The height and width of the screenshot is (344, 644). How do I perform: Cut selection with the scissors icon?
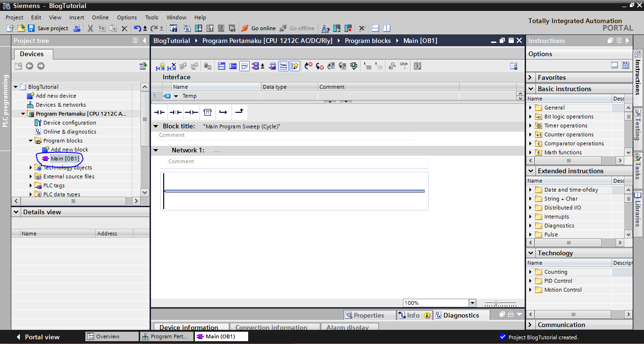tap(90, 28)
